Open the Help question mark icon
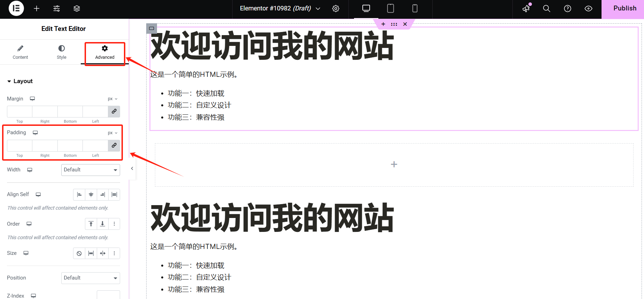This screenshot has width=644, height=299. click(567, 8)
